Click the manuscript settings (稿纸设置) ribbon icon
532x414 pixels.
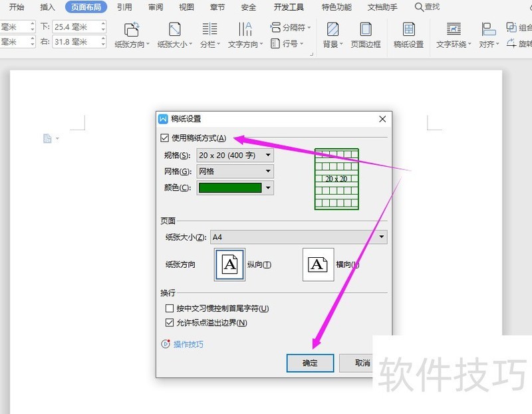[408, 30]
